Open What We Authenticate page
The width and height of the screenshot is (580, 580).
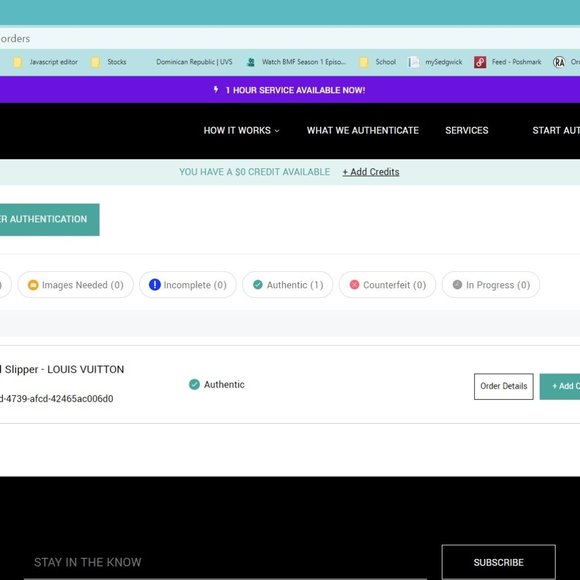coord(362,130)
